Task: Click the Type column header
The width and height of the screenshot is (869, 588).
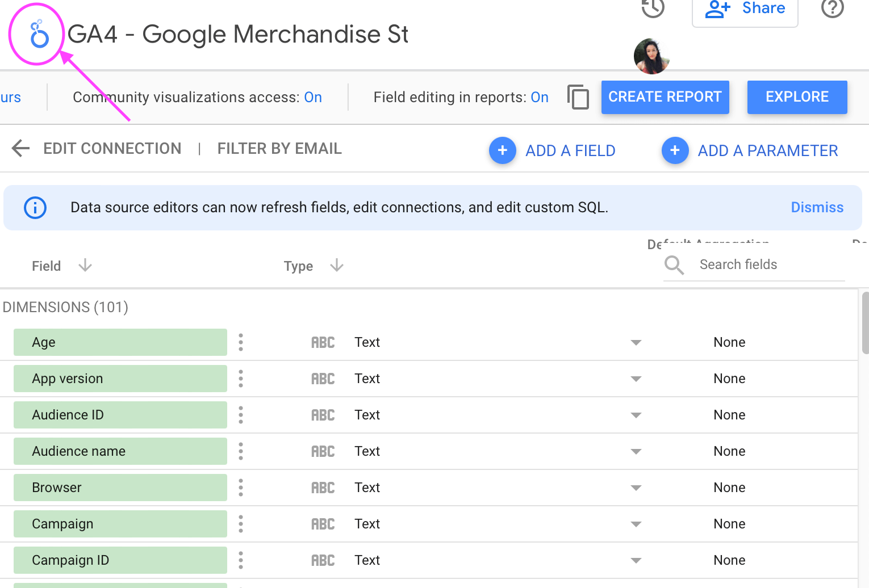Action: [x=298, y=266]
